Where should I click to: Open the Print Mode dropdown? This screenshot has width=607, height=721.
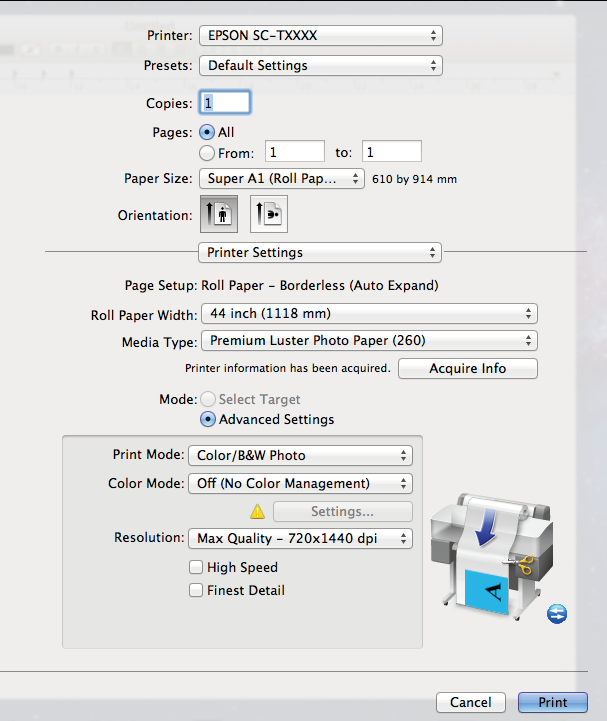(300, 455)
